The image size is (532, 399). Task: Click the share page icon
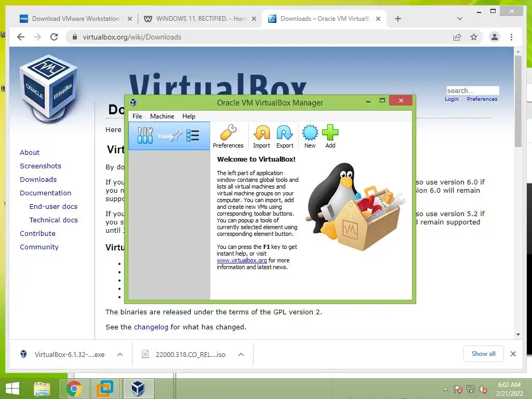pos(457,37)
